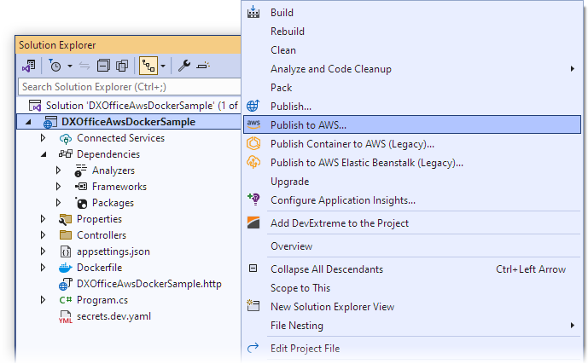Image resolution: width=588 pixels, height=364 pixels.
Task: Open dropdown arrow beside the clock filter
Action: pyautogui.click(x=69, y=66)
